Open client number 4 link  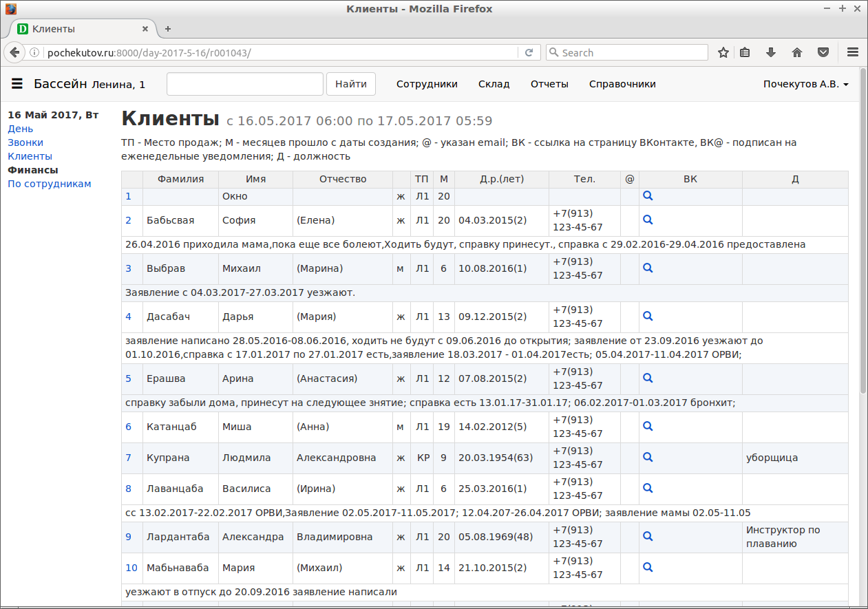click(x=128, y=317)
